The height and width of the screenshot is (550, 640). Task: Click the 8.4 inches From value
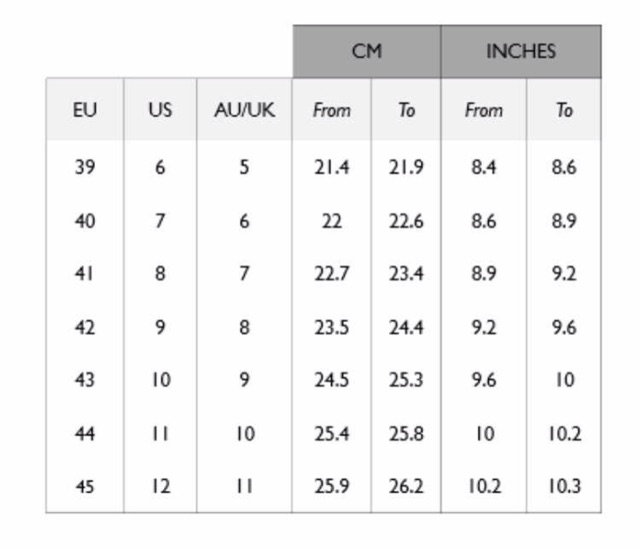(x=483, y=167)
